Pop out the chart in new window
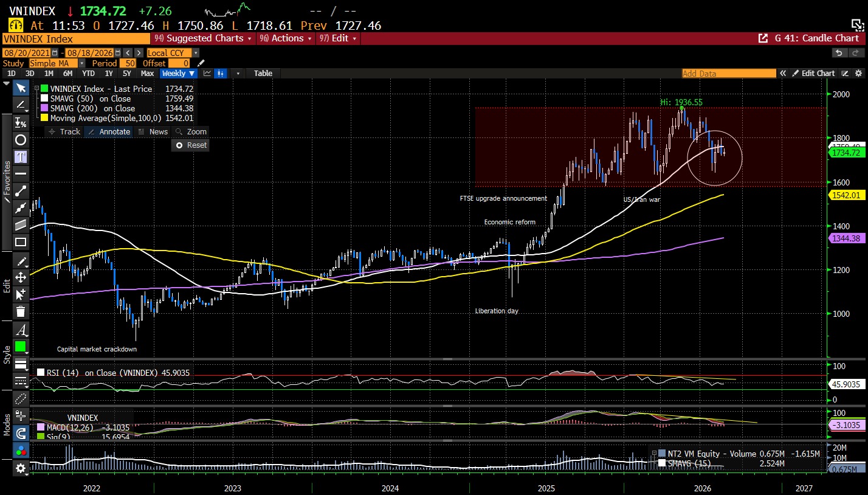 (x=763, y=38)
